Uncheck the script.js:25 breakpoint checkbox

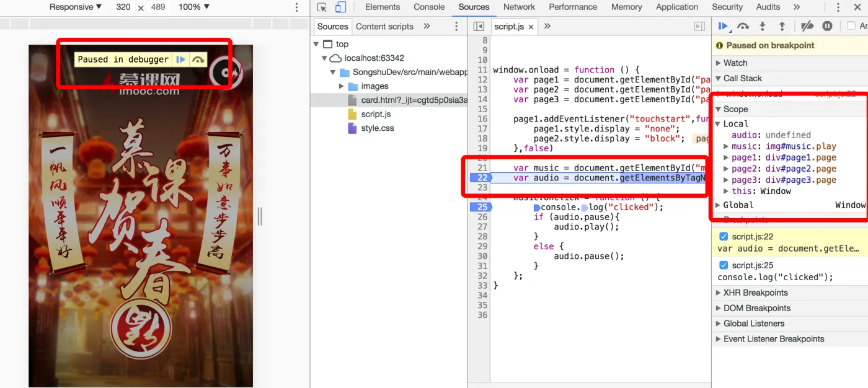pos(723,265)
